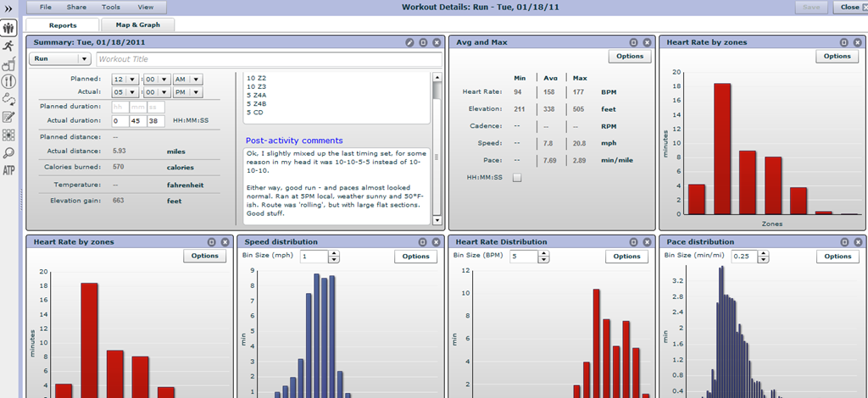Maximize the upper Heart Rate by zones panel
Image resolution: width=868 pixels, height=398 pixels.
[x=843, y=42]
